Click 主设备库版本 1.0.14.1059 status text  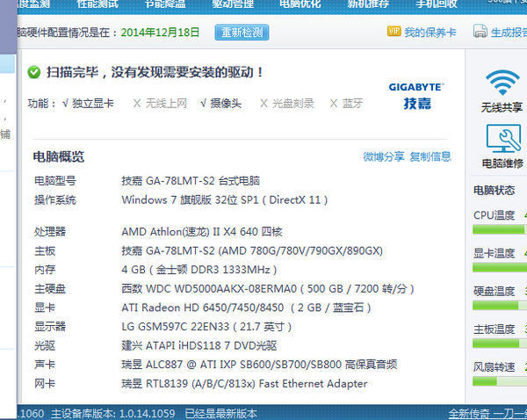pos(113,414)
